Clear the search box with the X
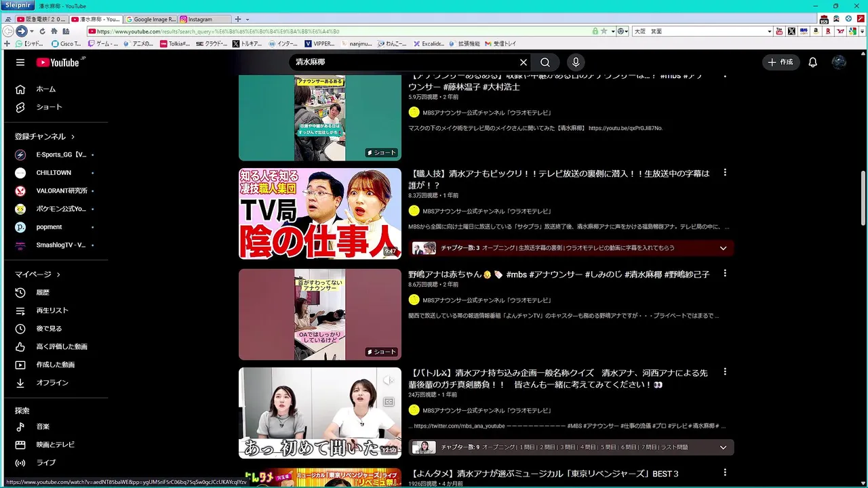868x488 pixels. (x=524, y=62)
